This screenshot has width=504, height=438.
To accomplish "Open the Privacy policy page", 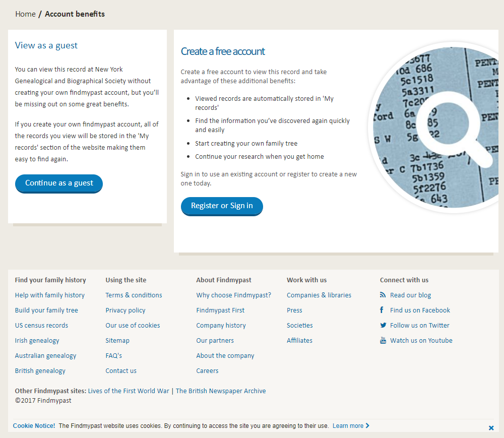I will tap(125, 310).
